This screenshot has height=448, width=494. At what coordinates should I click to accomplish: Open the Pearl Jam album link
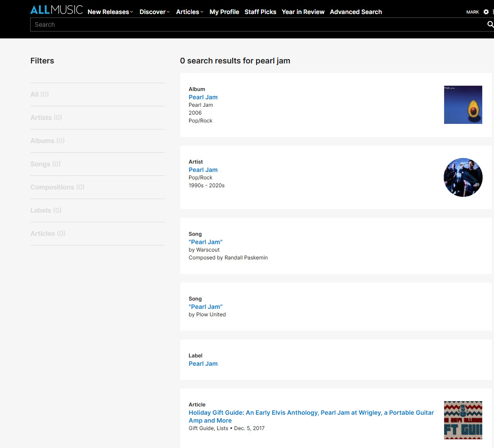[x=203, y=97]
